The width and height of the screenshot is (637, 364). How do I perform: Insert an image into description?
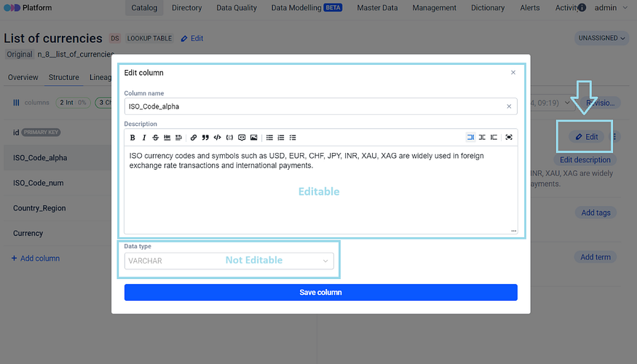[253, 137]
